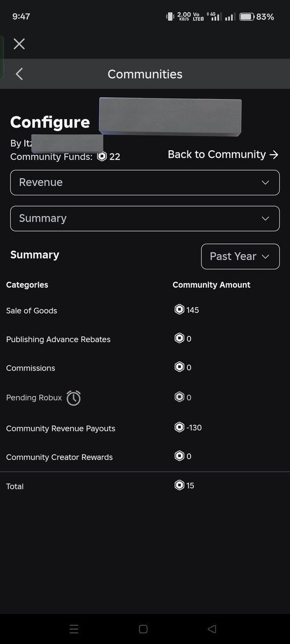The height and width of the screenshot is (644, 290).
Task: Tap the Communities header title
Action: coord(145,74)
